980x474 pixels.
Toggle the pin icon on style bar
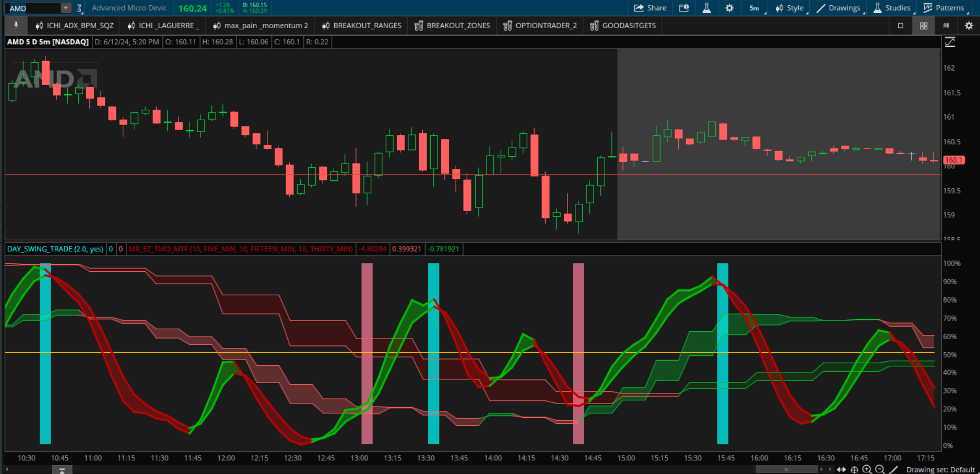[x=16, y=25]
